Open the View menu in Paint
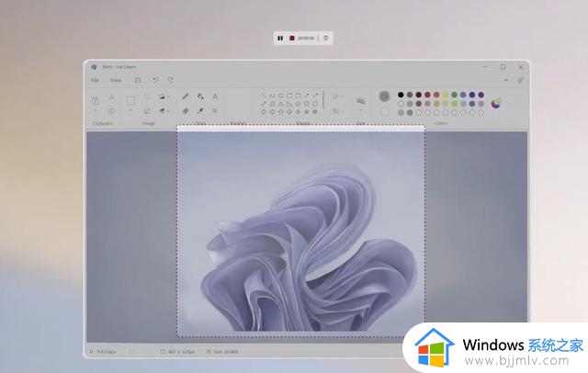Viewport: 588px width, 373px height. tap(116, 80)
